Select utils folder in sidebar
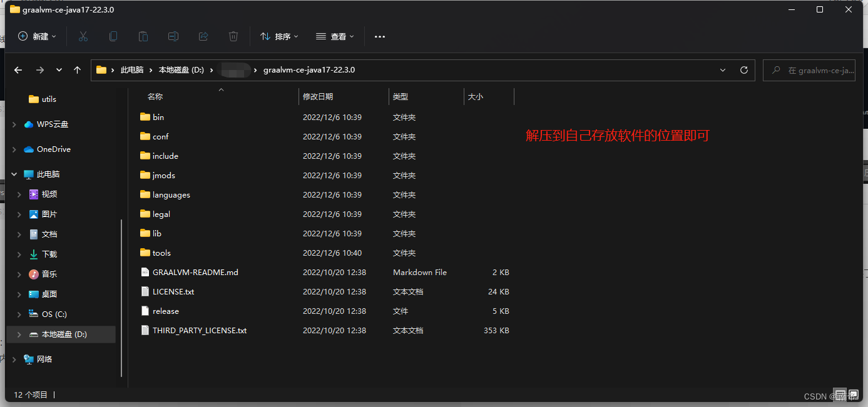The image size is (868, 407). coord(49,99)
